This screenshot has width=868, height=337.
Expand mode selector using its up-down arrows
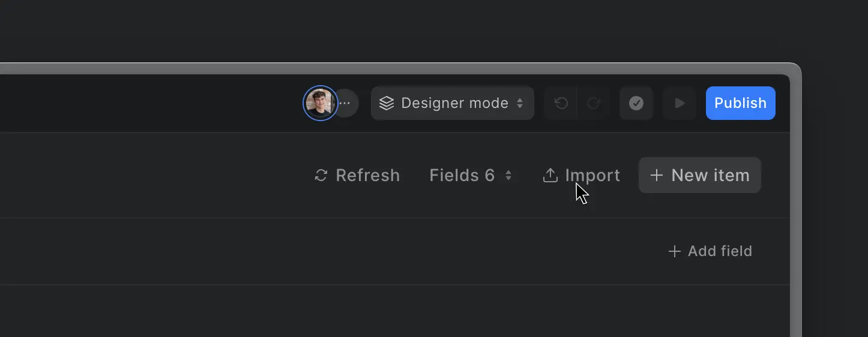click(x=520, y=103)
